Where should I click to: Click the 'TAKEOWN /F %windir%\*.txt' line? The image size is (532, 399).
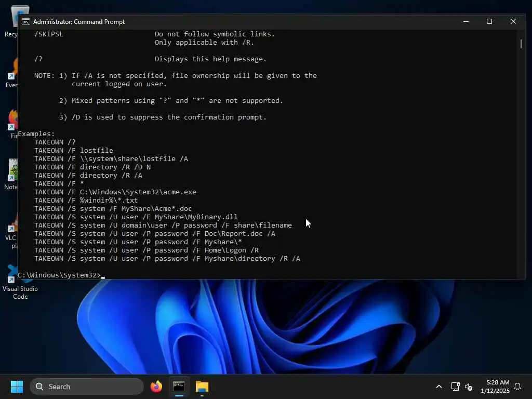coord(86,200)
